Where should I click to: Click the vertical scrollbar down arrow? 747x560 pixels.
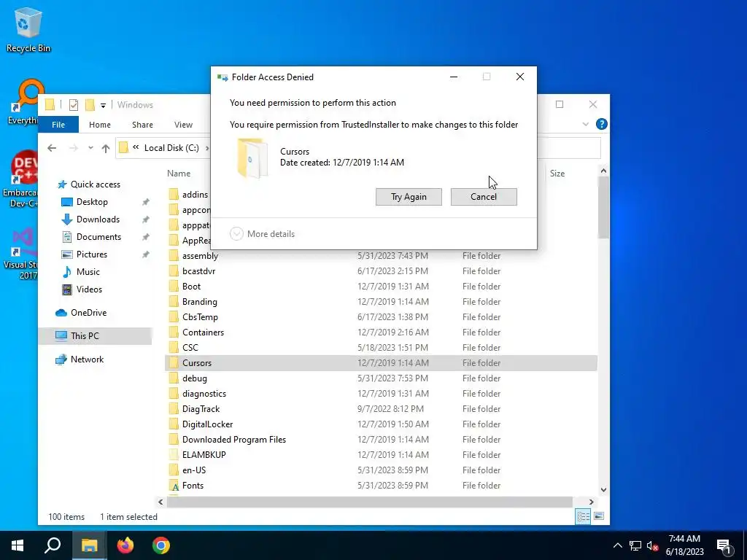(603, 489)
